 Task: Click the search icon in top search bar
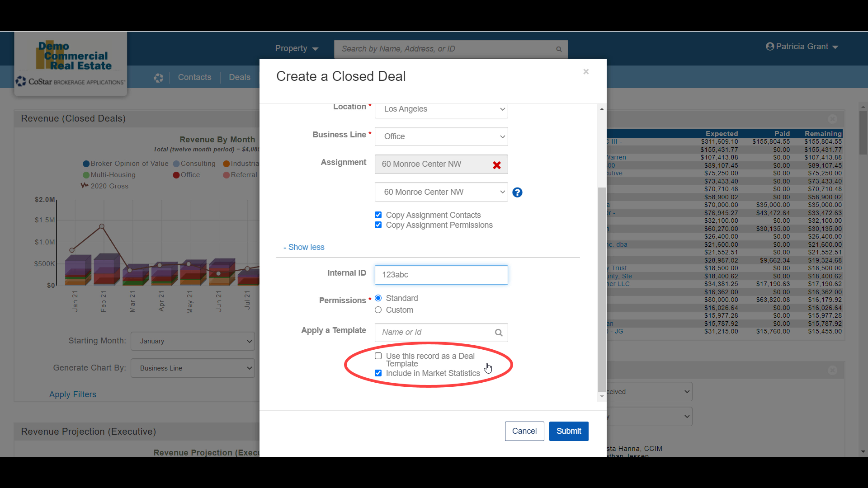click(559, 49)
